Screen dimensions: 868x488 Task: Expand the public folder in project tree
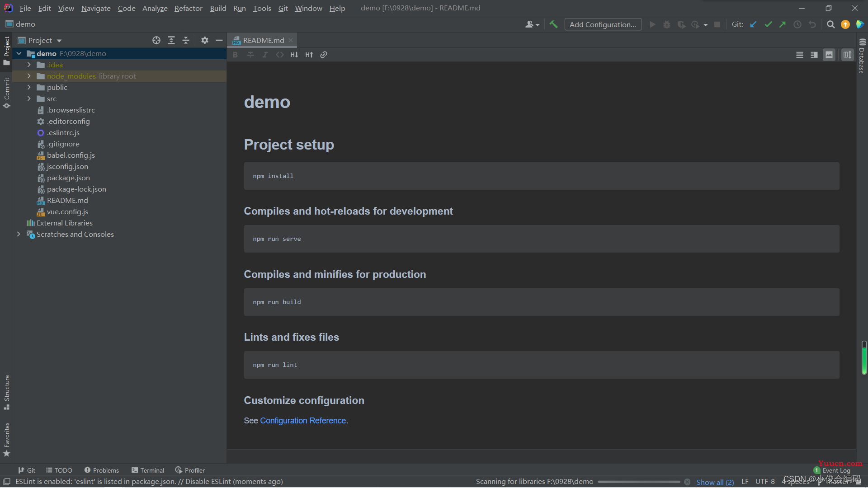28,87
